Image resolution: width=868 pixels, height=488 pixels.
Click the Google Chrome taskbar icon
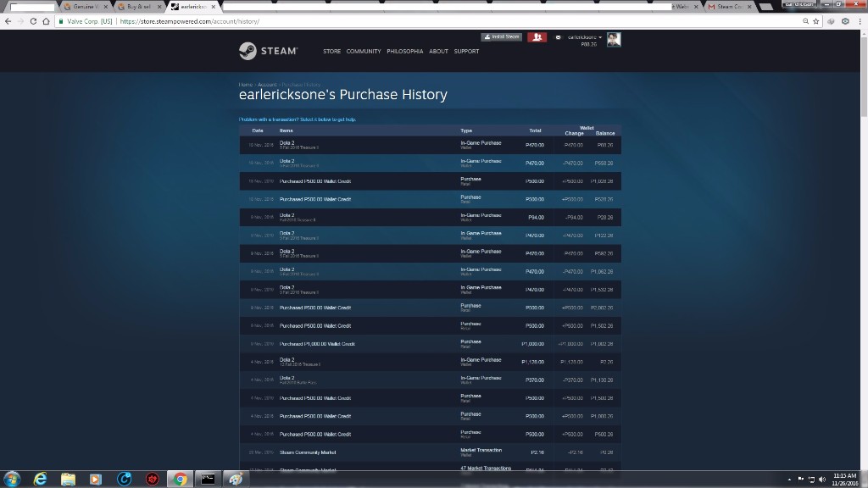(179, 479)
